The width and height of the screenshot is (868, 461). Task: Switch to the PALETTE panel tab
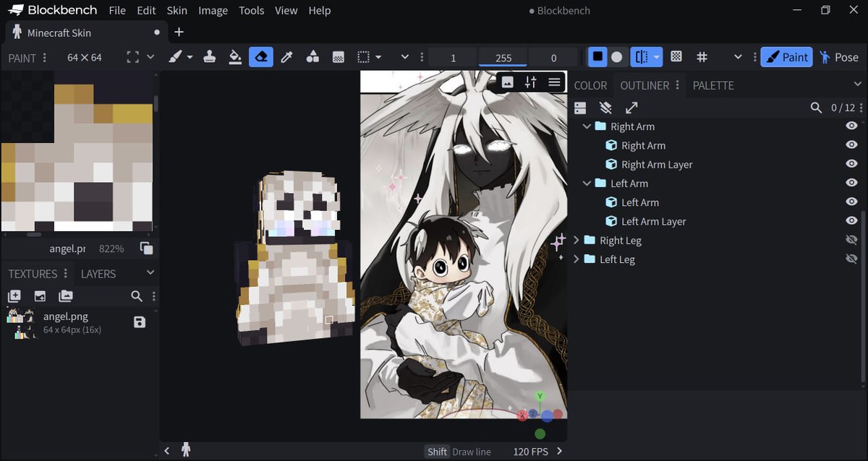[713, 85]
